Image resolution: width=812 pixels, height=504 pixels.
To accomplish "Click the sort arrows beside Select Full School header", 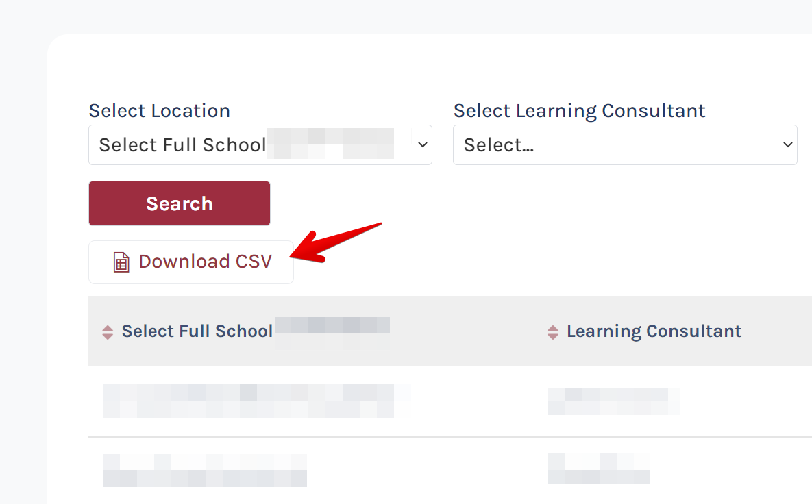I will tap(108, 331).
